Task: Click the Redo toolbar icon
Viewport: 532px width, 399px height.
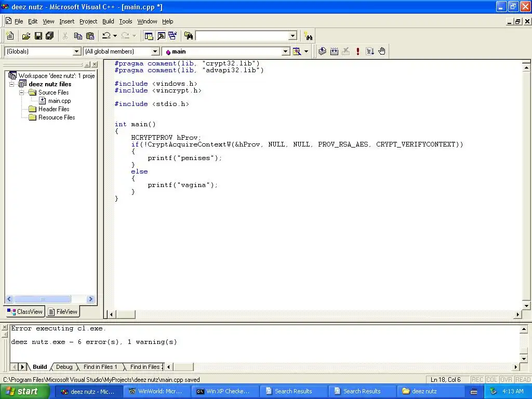Action: pyautogui.click(x=125, y=36)
